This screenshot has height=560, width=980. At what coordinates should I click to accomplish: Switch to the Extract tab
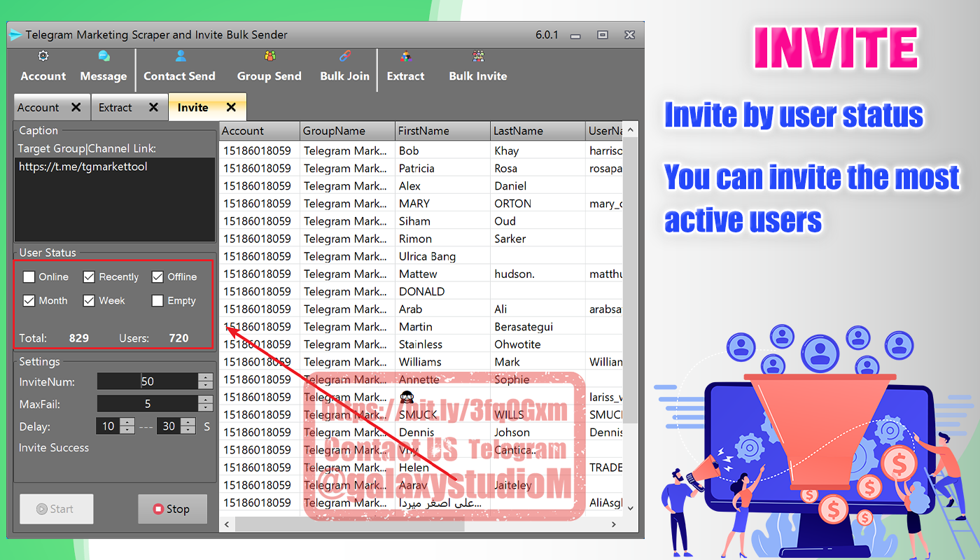(115, 107)
